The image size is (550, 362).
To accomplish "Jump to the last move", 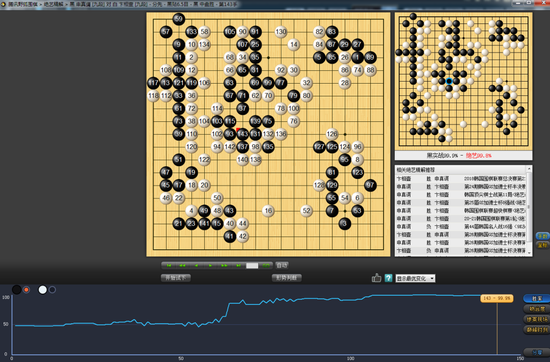I will pyautogui.click(x=239, y=266).
